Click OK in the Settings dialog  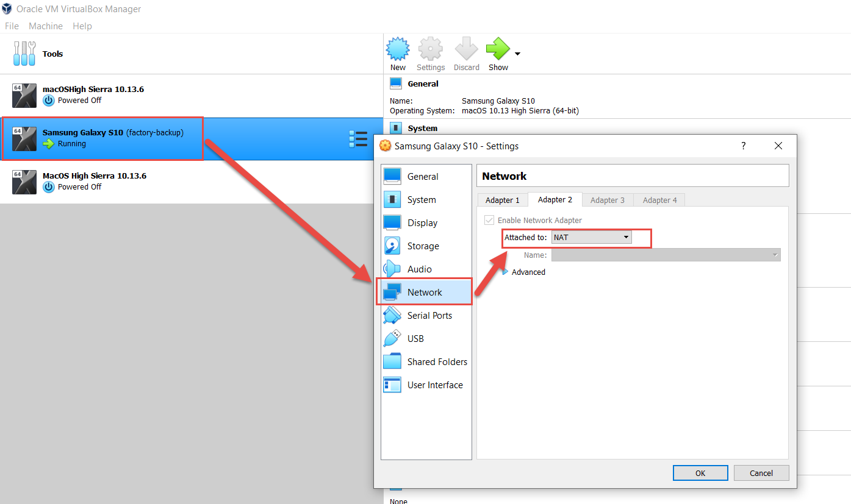[x=700, y=473]
